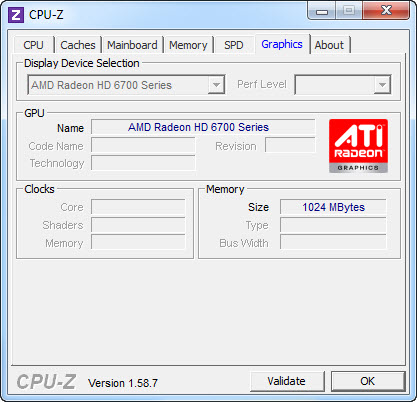Go to the Memory tab
This screenshot has height=402, width=417.
tap(188, 45)
